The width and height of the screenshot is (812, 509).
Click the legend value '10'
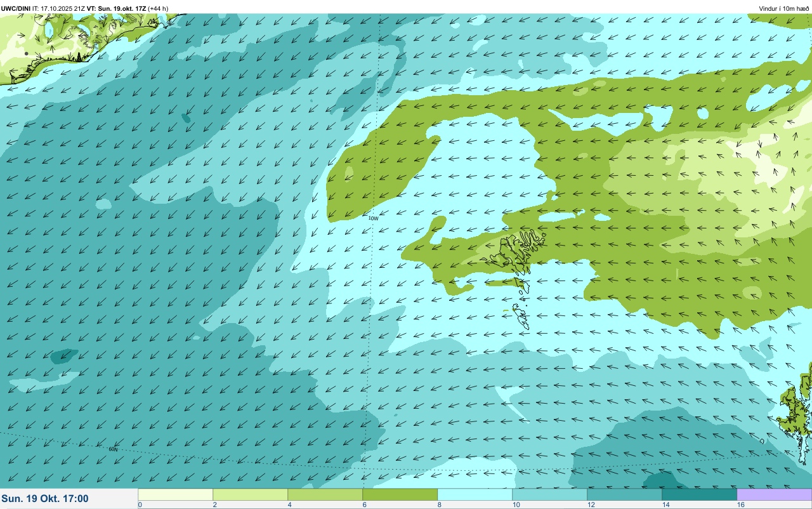516,505
